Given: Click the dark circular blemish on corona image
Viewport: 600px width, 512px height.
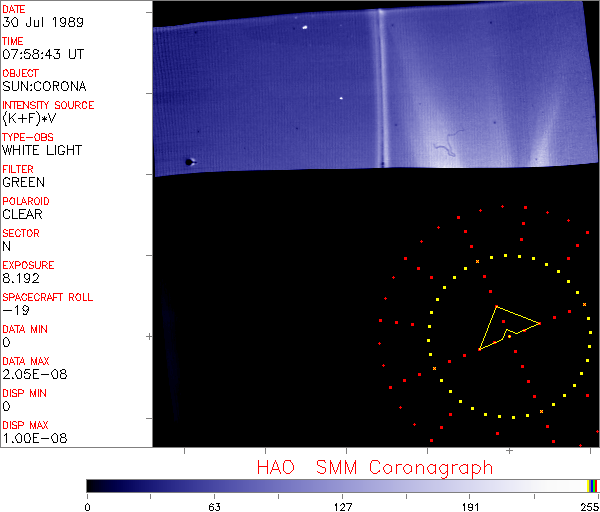Looking at the screenshot, I should click(x=189, y=161).
